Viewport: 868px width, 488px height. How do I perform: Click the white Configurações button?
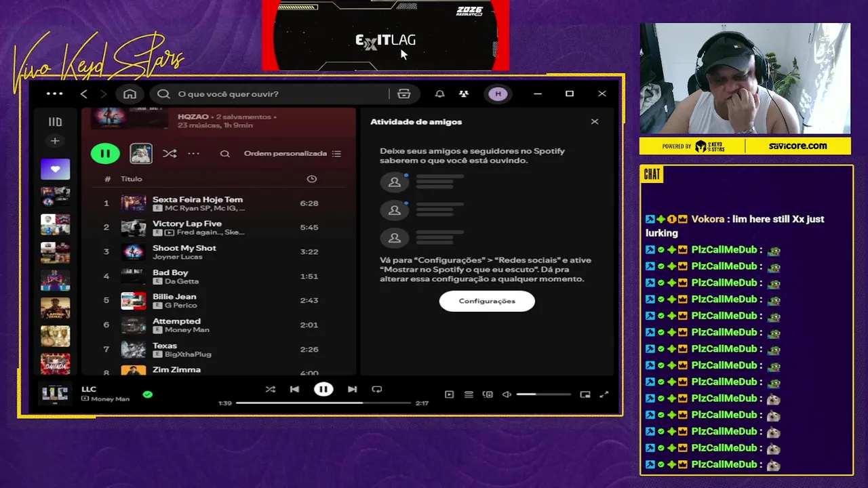coord(487,301)
